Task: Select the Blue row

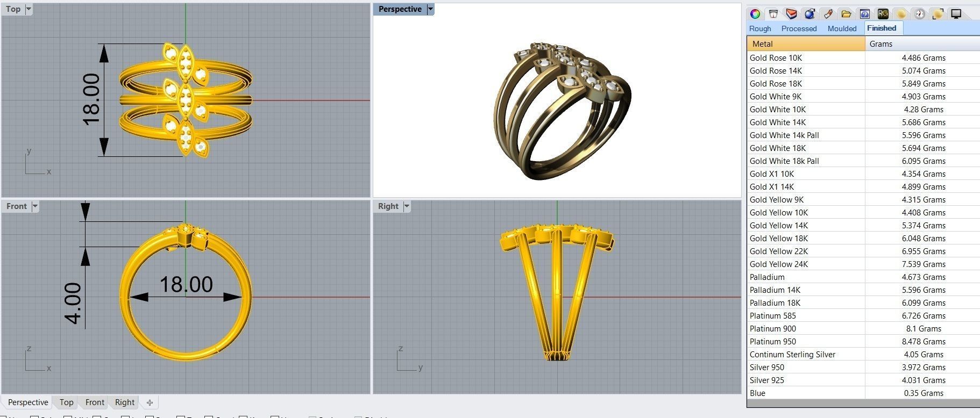Action: point(863,393)
